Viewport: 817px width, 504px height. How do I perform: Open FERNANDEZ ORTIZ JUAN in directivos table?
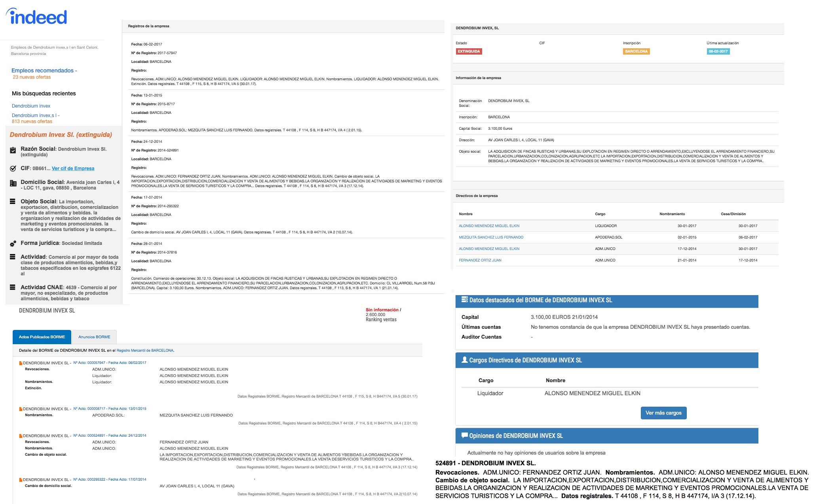coord(480,260)
